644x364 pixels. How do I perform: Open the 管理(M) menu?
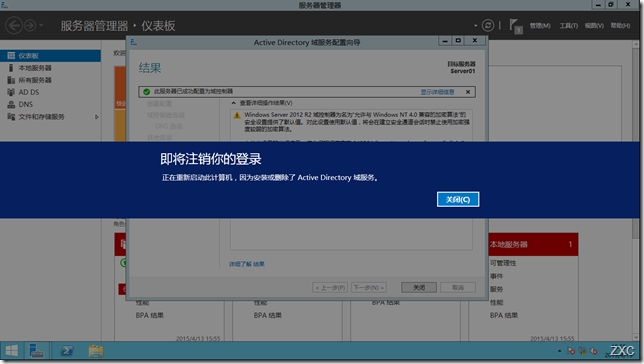540,25
